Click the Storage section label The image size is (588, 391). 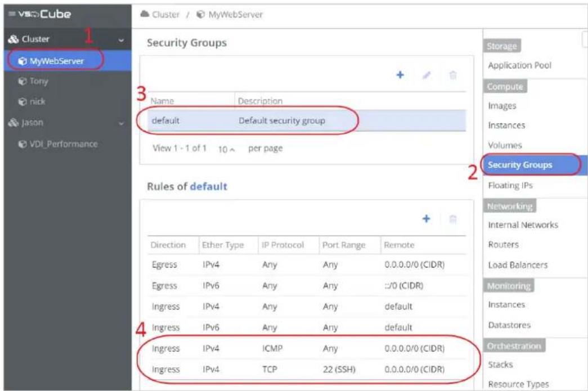[x=502, y=46]
